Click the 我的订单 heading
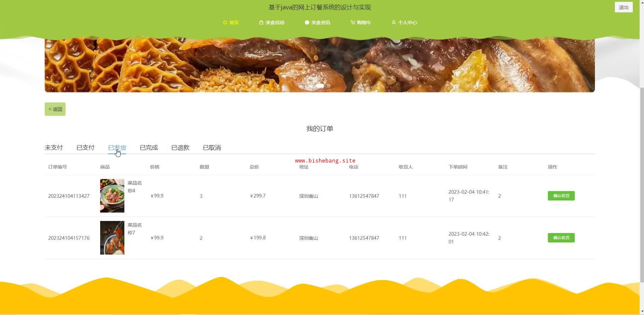 click(320, 129)
